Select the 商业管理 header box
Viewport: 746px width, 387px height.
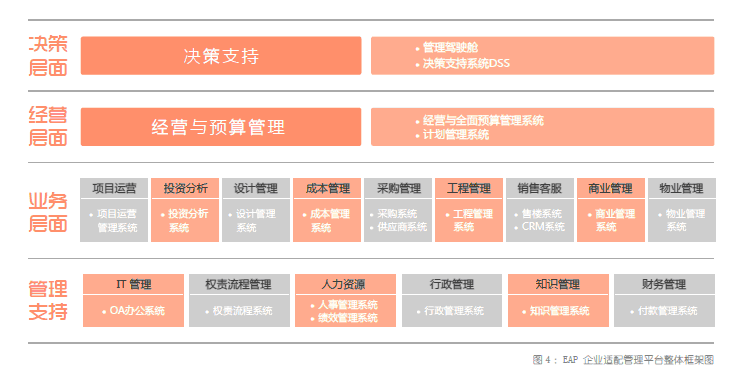tap(611, 188)
